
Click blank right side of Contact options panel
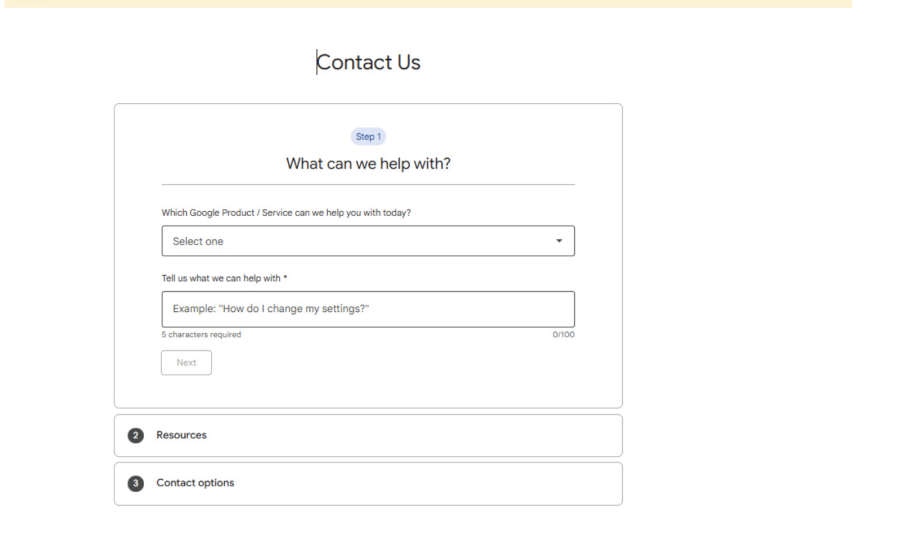click(500, 483)
